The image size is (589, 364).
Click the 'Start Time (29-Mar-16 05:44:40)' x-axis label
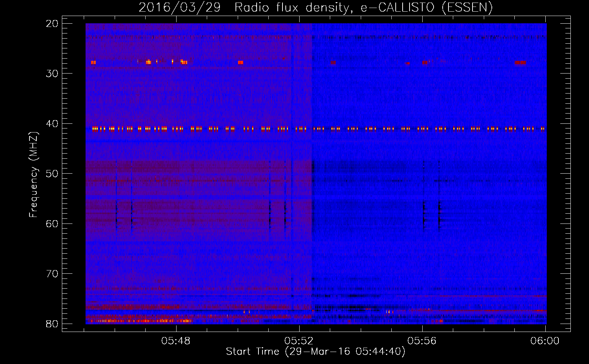click(x=316, y=352)
